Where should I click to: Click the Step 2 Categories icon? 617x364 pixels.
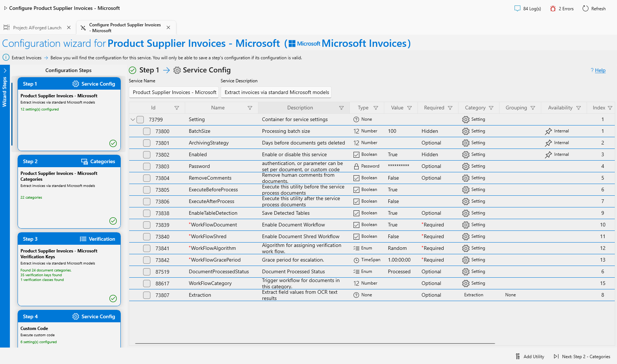(x=85, y=161)
